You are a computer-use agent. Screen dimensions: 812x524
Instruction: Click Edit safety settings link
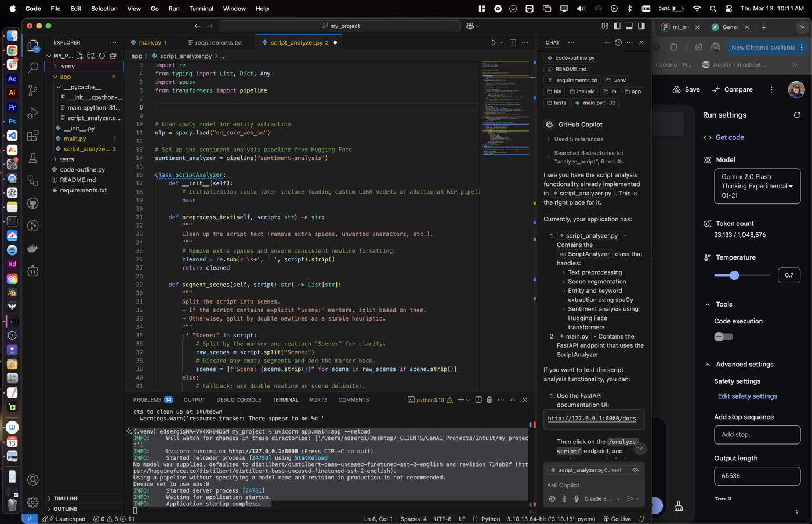click(x=748, y=396)
